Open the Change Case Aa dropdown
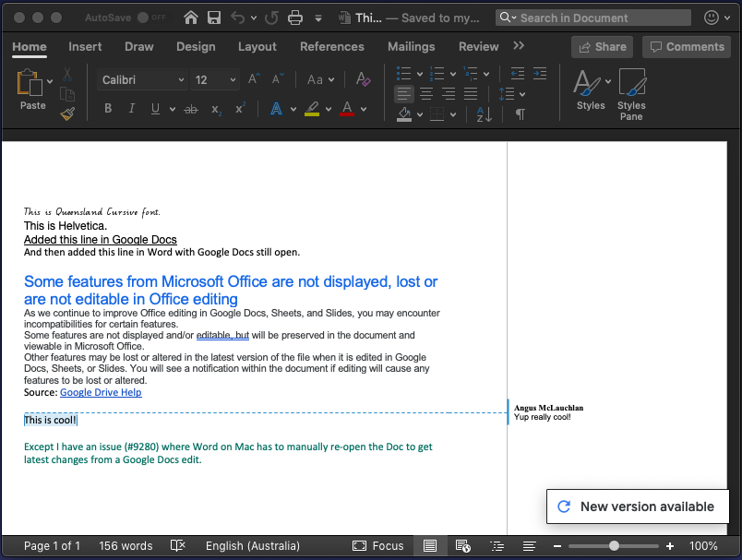Screen dimensions: 742x560 click(x=320, y=79)
